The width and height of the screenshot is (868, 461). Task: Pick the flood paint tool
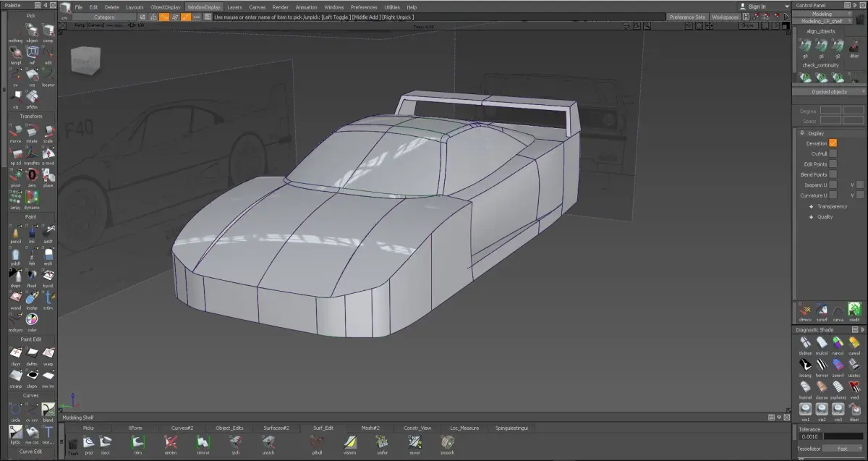32,276
